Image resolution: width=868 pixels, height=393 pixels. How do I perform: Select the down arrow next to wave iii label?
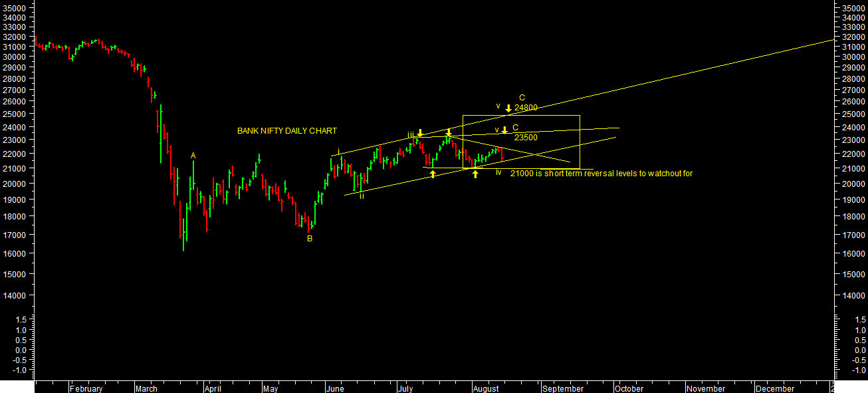pos(420,133)
